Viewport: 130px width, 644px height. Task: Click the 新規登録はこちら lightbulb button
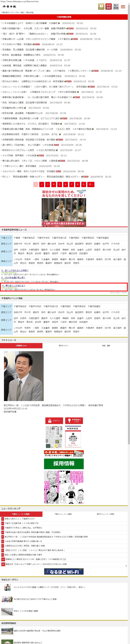point(74,420)
